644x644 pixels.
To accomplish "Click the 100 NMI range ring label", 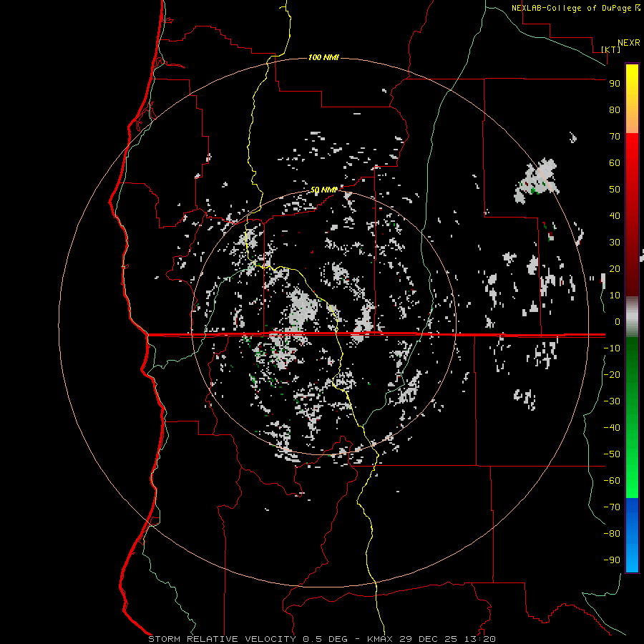I will [323, 57].
